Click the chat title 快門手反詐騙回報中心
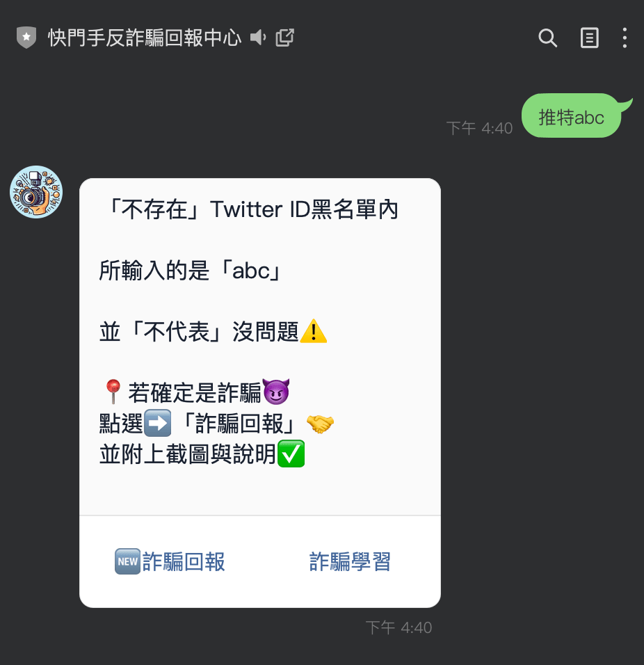The width and height of the screenshot is (644, 665). click(145, 38)
